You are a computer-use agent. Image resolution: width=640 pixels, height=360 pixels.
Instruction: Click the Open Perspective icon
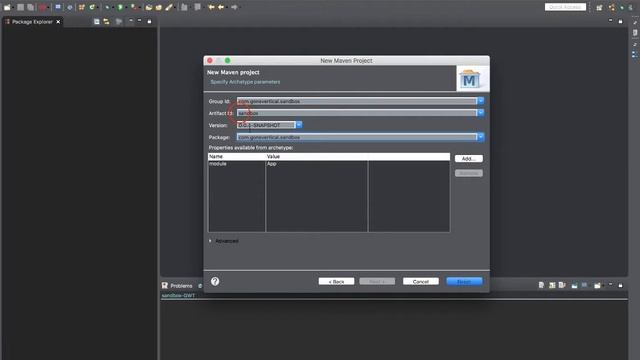[x=599, y=7]
